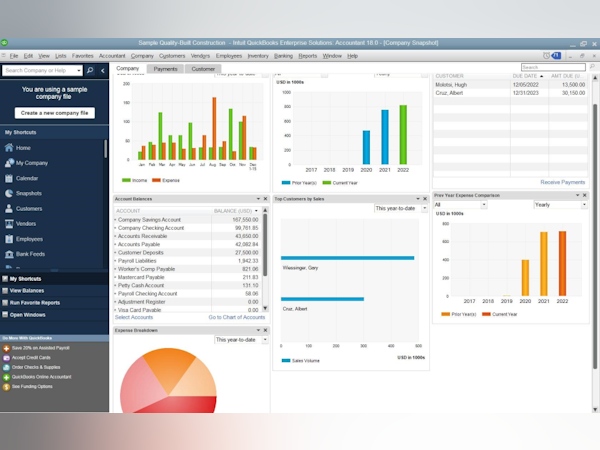
Task: Select Accounts Receivable row
Action: coord(188,236)
